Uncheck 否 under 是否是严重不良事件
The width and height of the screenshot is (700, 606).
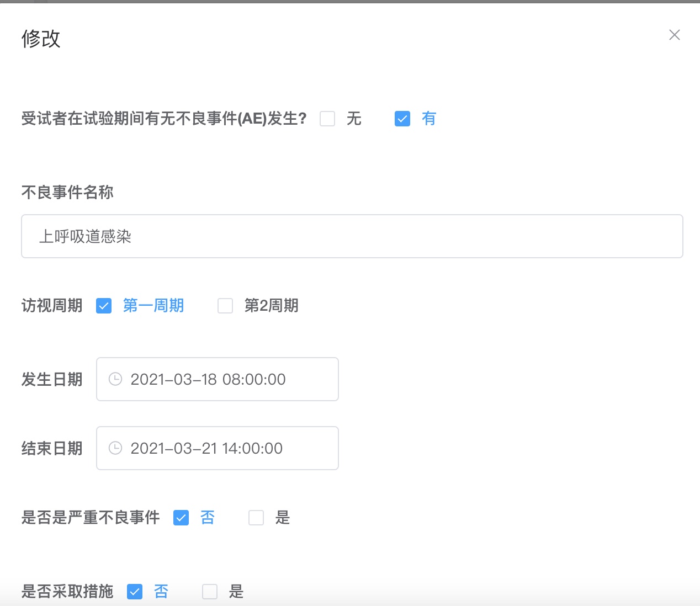181,518
